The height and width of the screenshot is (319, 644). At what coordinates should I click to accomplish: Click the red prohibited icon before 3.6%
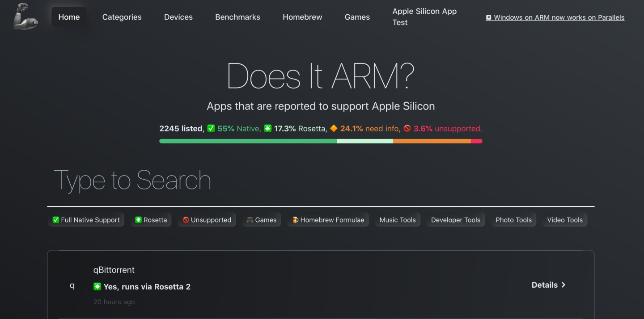click(x=407, y=129)
